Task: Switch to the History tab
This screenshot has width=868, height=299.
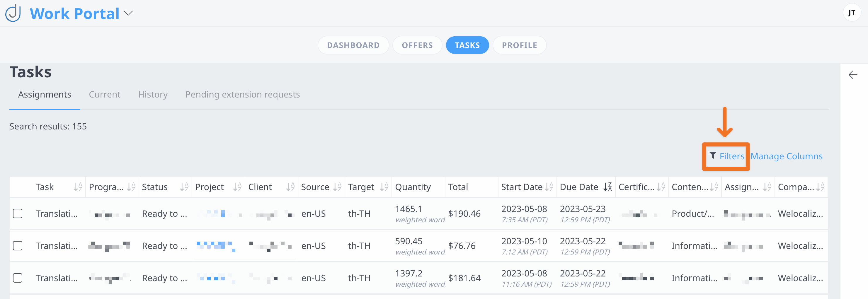Action: pyautogui.click(x=153, y=95)
